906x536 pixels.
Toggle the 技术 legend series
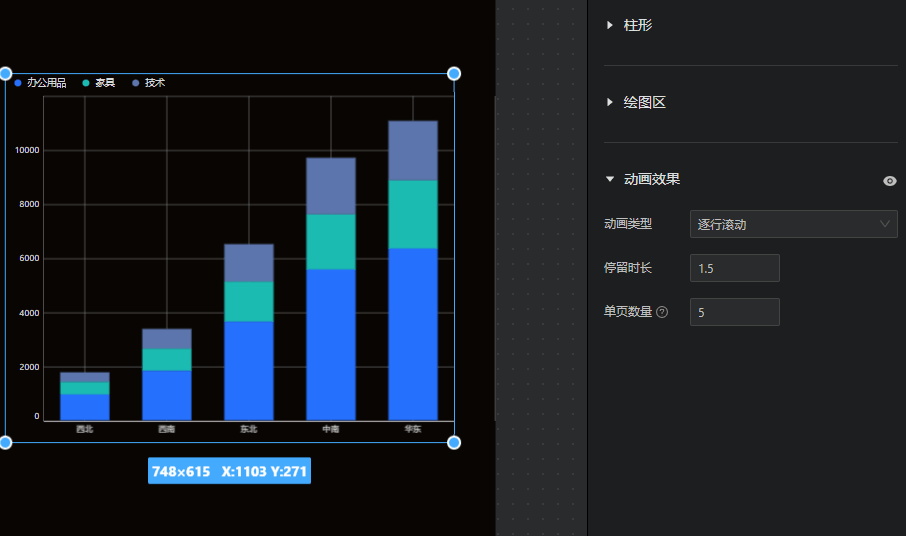pos(149,83)
